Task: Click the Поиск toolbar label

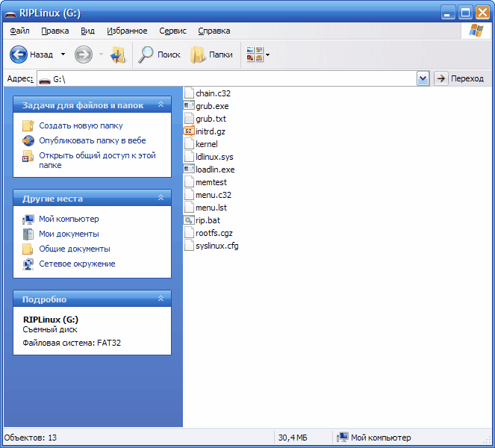Action: point(169,55)
